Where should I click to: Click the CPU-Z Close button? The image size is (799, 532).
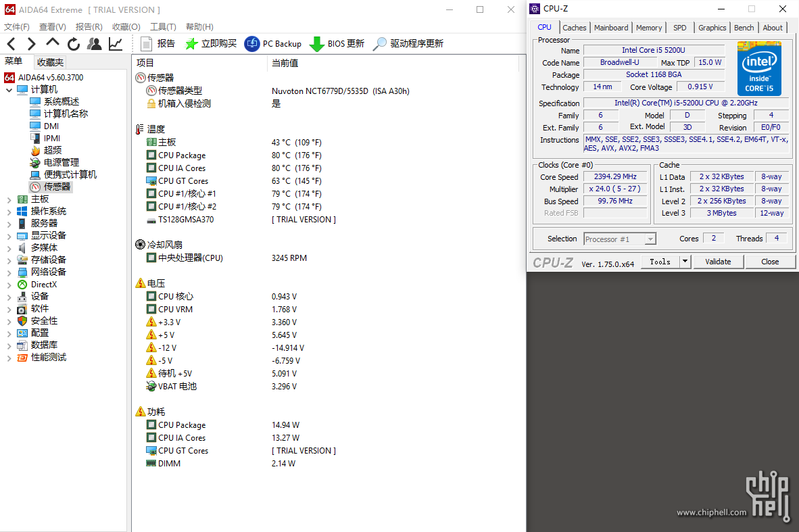click(770, 262)
